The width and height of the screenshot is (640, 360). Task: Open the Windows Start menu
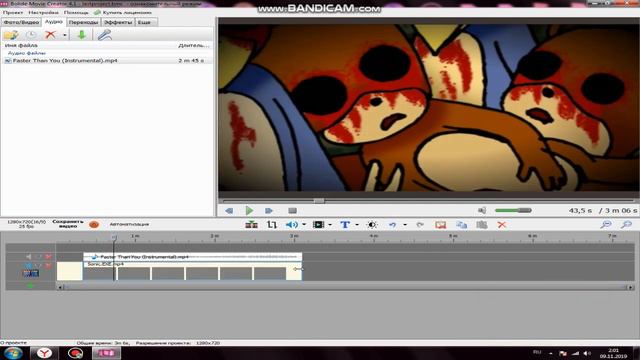pyautogui.click(x=13, y=353)
